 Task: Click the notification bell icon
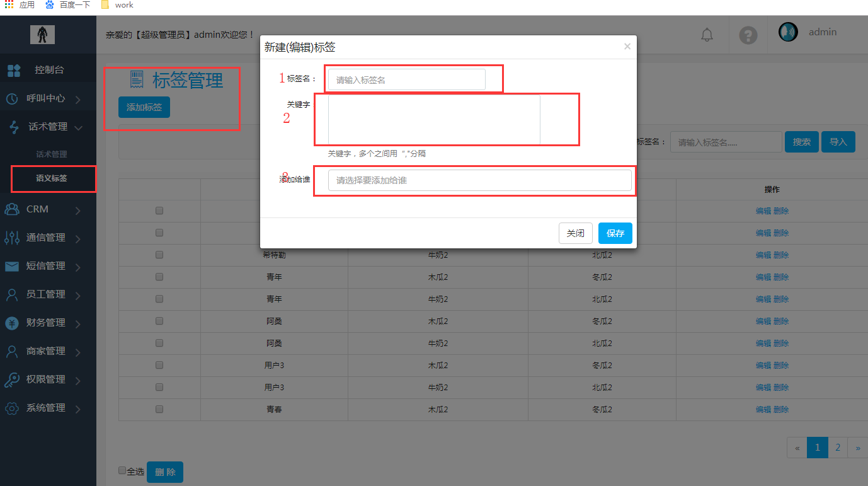click(707, 35)
